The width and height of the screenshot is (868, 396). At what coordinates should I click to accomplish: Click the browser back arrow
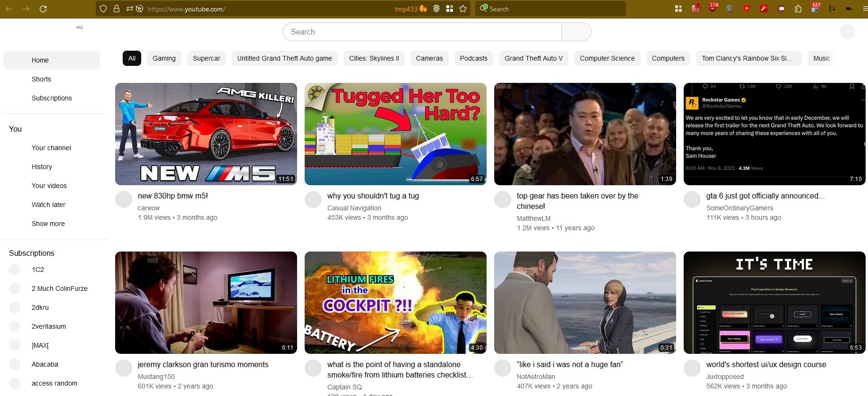coord(9,9)
